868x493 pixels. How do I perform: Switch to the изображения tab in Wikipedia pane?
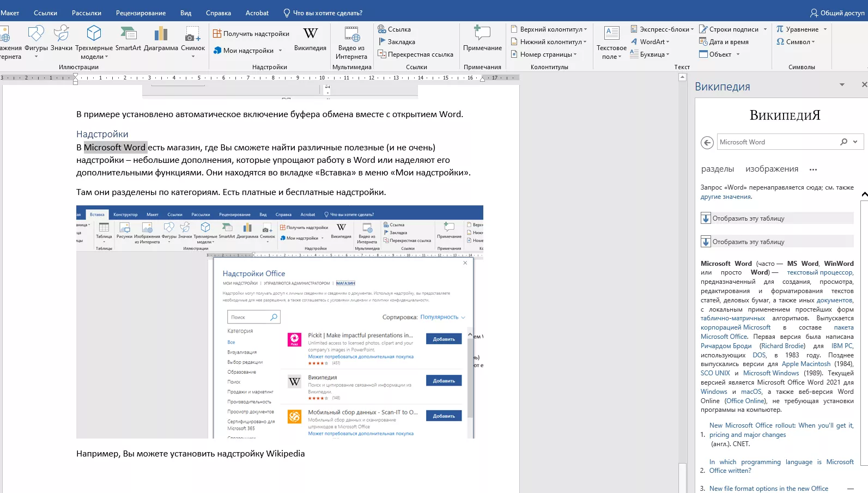click(772, 169)
